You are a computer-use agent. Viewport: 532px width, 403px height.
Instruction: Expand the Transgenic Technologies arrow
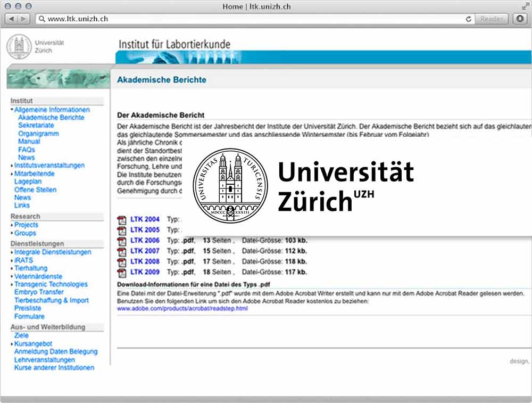pos(12,284)
